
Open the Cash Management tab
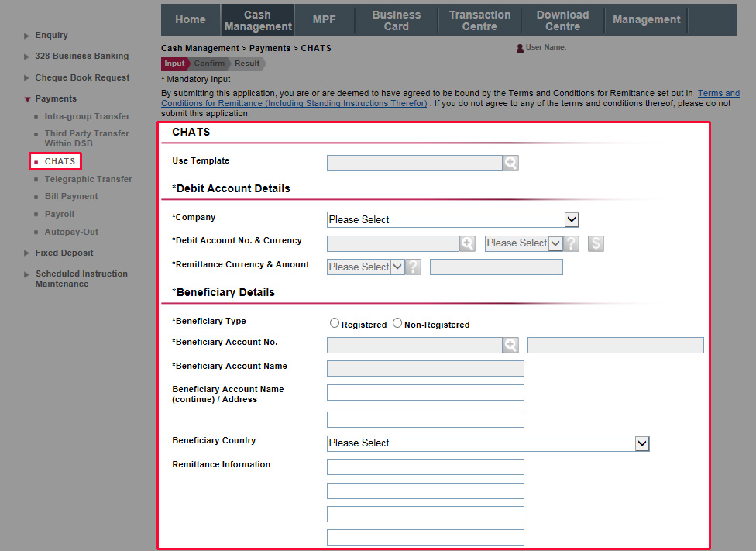pos(257,21)
